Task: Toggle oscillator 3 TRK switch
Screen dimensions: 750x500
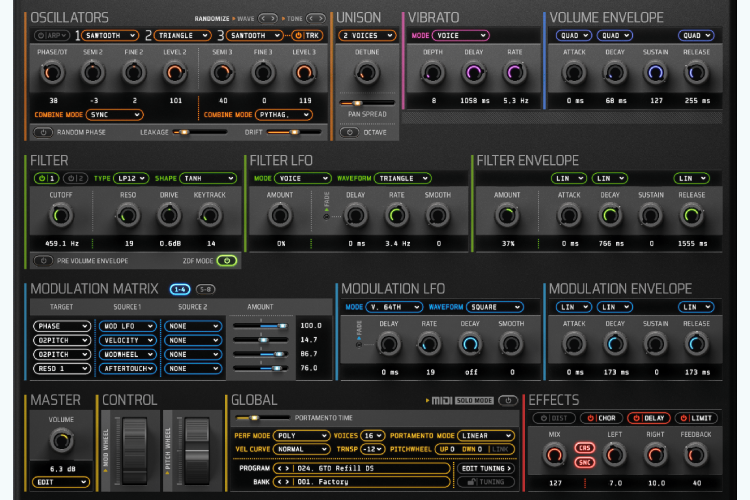Action: pyautogui.click(x=307, y=35)
